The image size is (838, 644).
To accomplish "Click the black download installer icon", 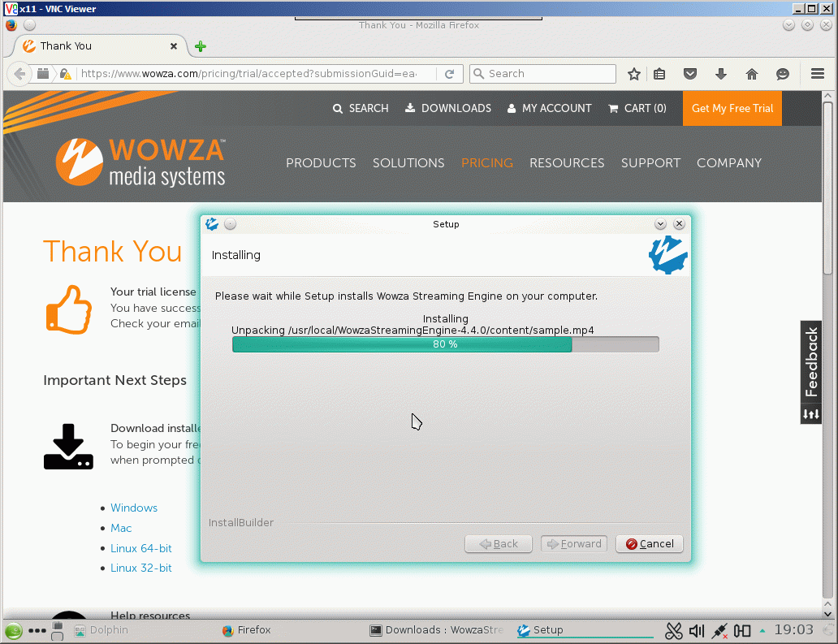I will point(68,447).
